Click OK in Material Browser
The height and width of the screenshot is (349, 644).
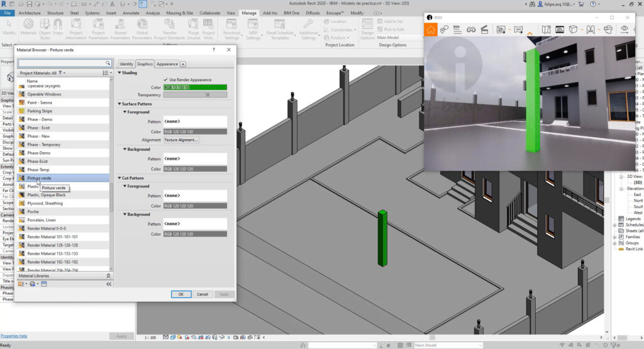(180, 294)
